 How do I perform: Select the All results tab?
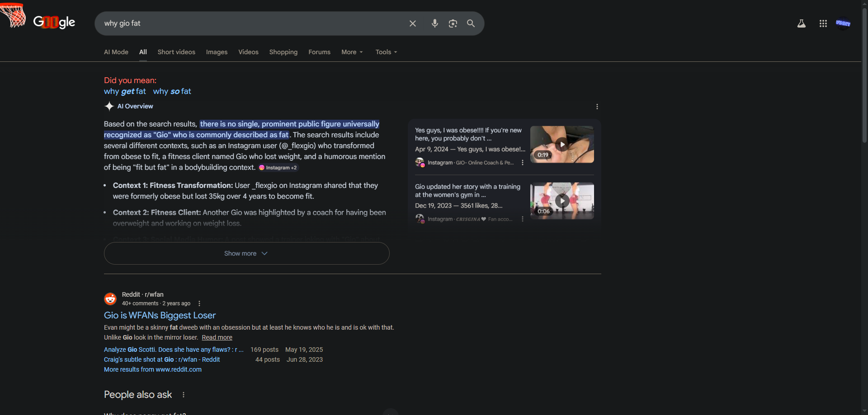click(x=143, y=52)
